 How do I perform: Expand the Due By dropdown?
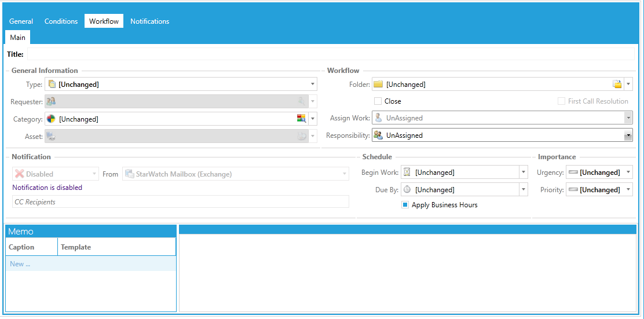524,190
